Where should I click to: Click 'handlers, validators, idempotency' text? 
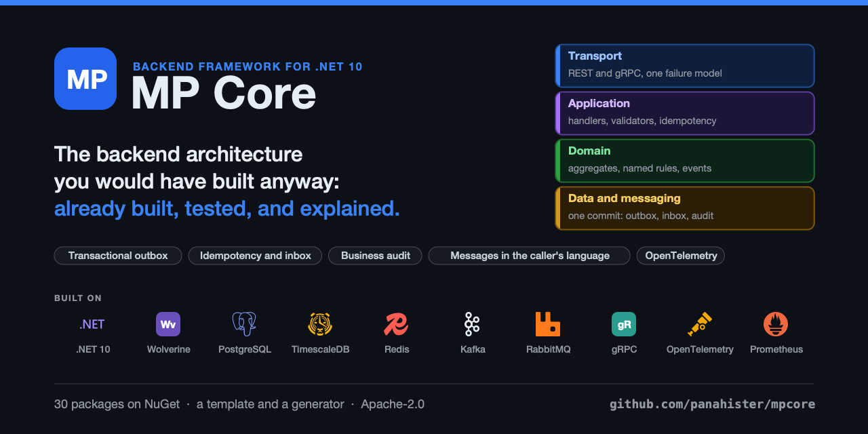coord(642,121)
